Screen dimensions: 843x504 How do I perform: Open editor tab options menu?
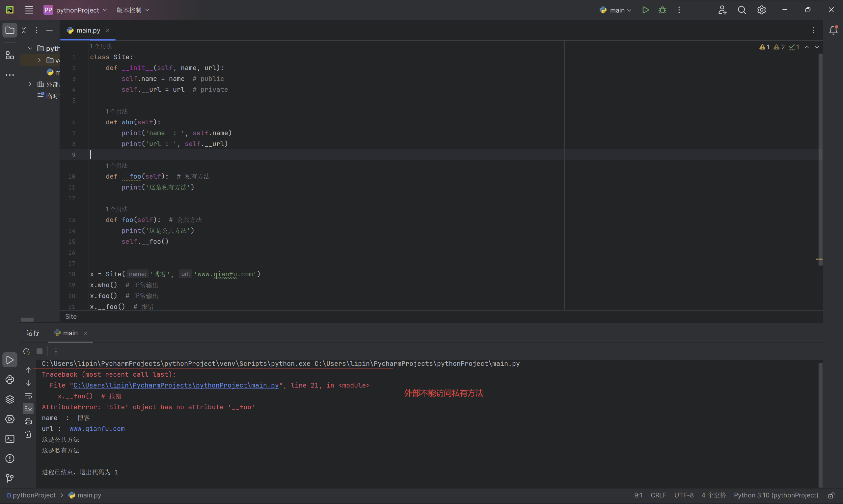813,30
